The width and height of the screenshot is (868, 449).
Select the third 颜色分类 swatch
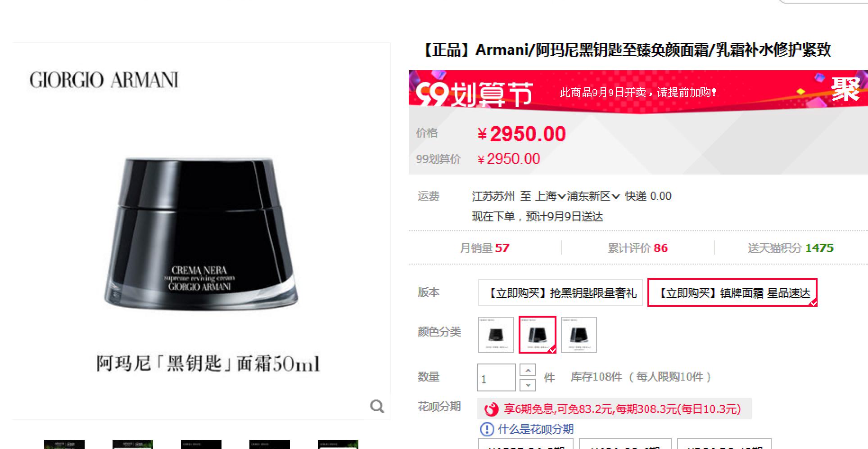[x=579, y=335]
